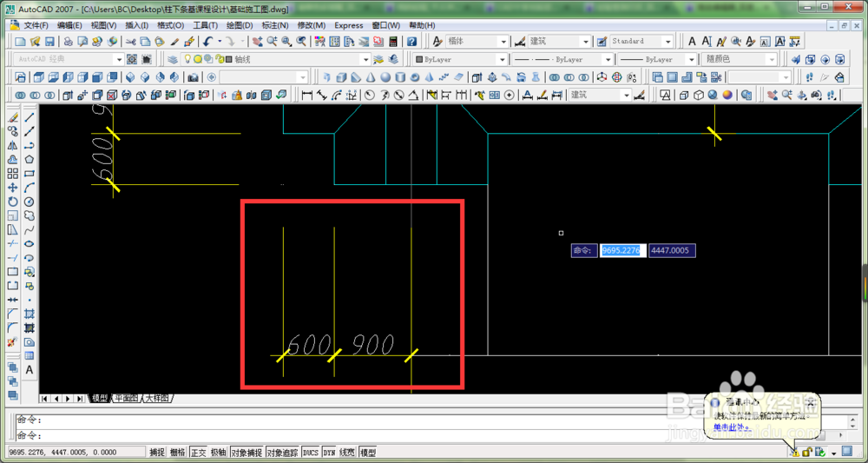Click the toolbar lock icon in the status tray
The image size is (868, 463).
(x=807, y=452)
